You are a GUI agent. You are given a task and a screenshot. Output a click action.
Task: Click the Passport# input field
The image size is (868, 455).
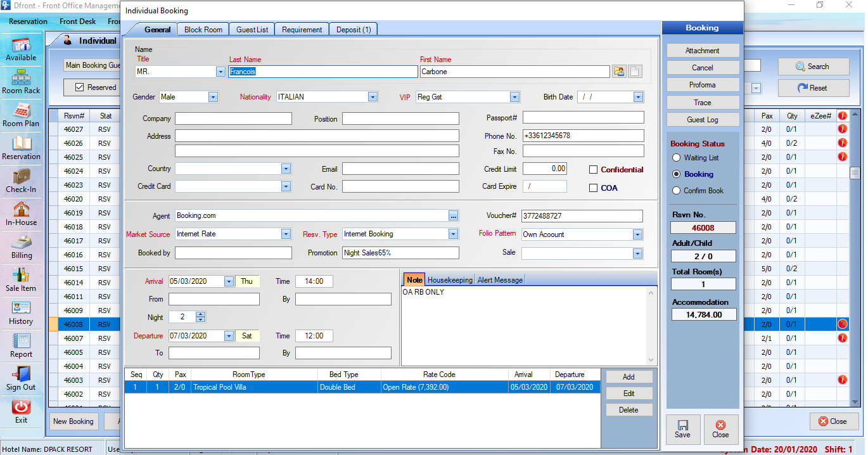[583, 118]
